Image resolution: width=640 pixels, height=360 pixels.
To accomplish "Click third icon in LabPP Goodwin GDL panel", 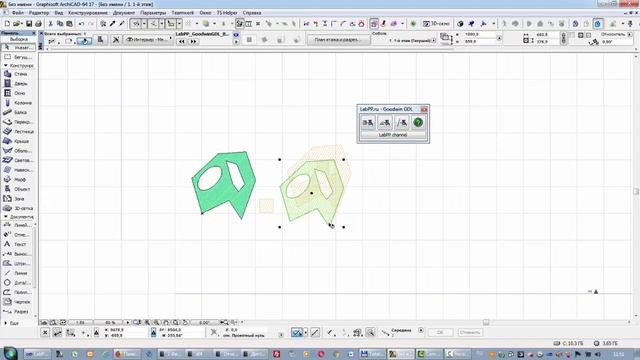I will pyautogui.click(x=401, y=122).
